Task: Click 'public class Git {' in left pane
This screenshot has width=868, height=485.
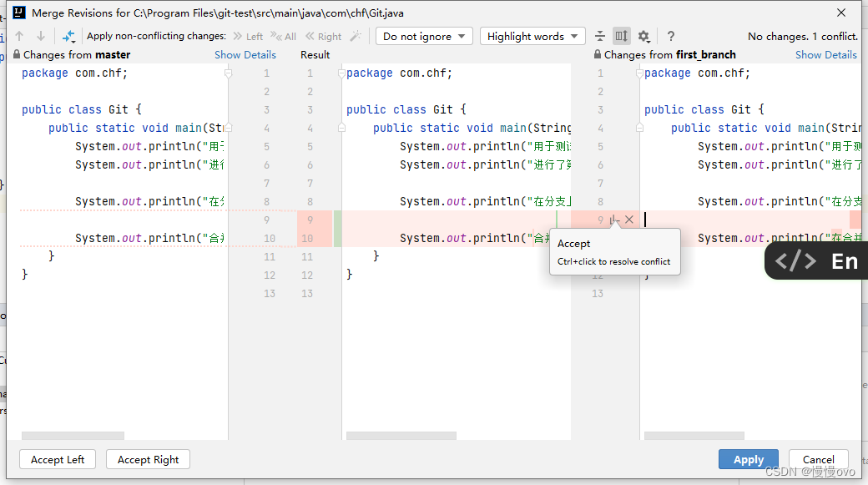Action: pos(82,109)
